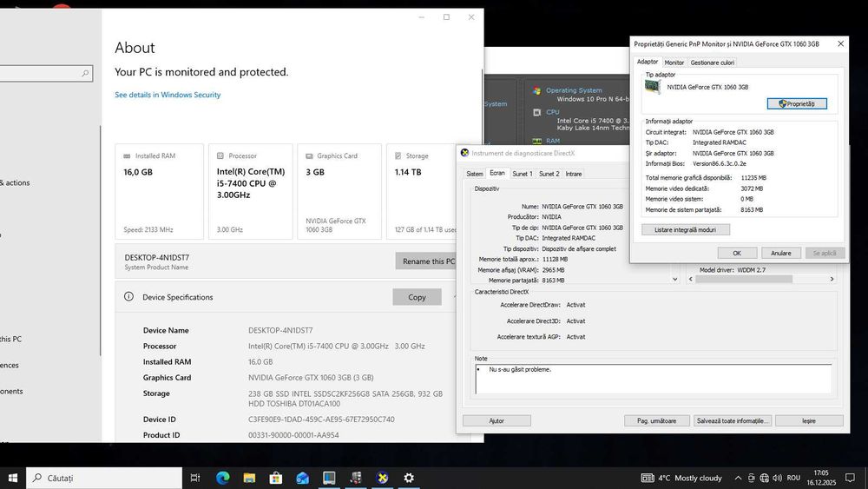Click the ROU input language indicator
868x489 pixels.
click(793, 478)
